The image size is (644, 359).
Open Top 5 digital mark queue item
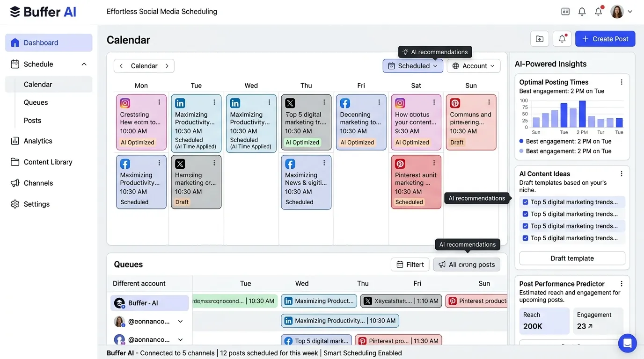[x=316, y=341]
